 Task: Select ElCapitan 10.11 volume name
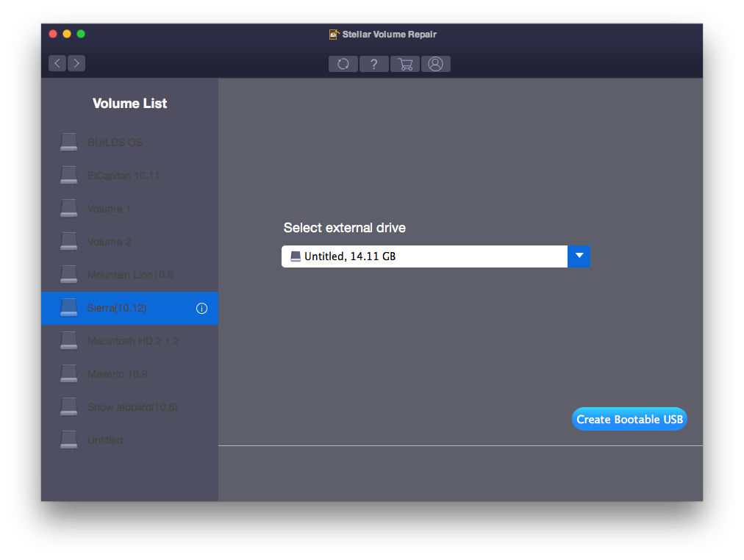coord(124,176)
